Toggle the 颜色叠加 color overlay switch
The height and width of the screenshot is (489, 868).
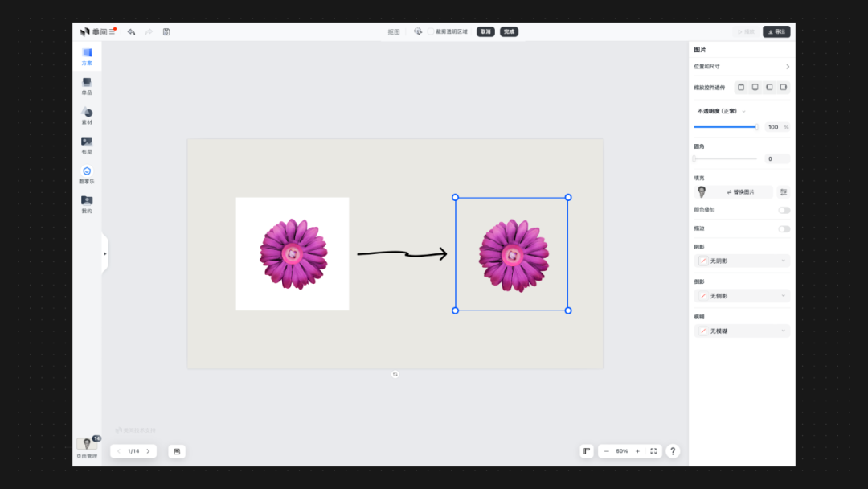784,210
